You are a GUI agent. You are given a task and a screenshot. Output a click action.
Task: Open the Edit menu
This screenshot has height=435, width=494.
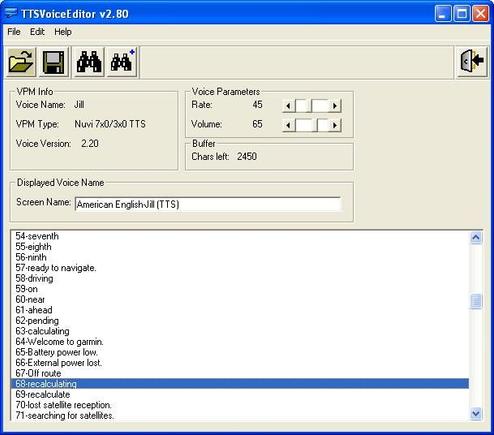coord(37,32)
